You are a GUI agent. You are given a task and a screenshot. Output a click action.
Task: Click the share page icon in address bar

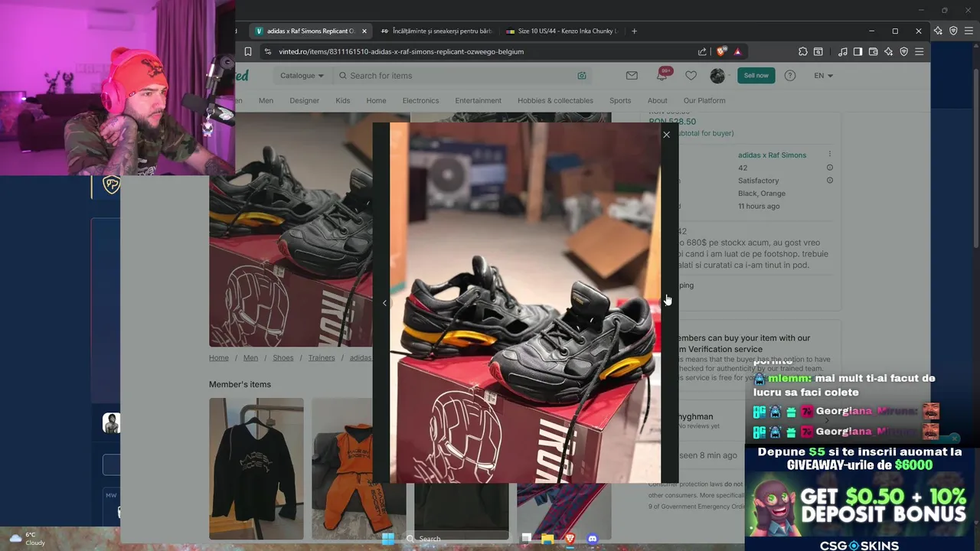click(x=702, y=51)
